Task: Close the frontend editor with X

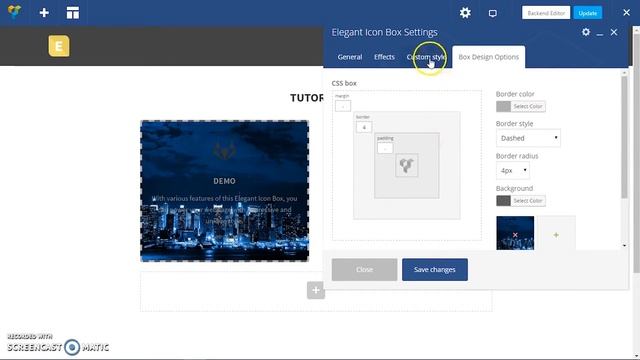Action: (x=627, y=13)
